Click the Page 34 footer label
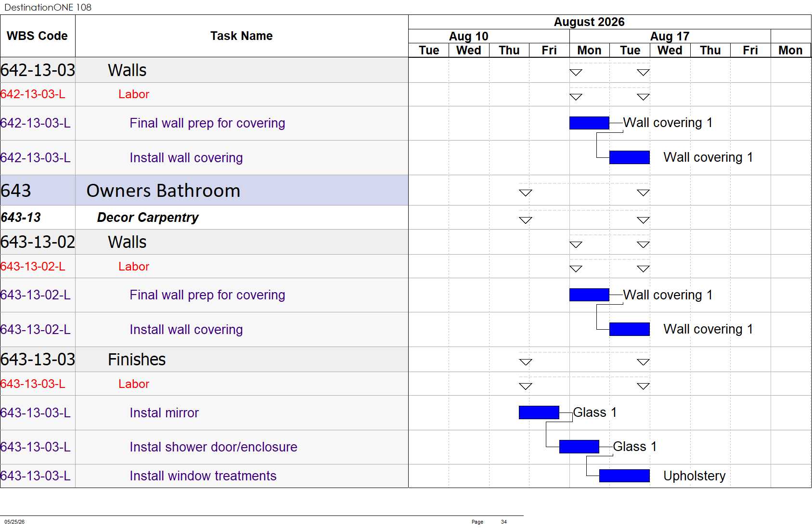 [489, 522]
